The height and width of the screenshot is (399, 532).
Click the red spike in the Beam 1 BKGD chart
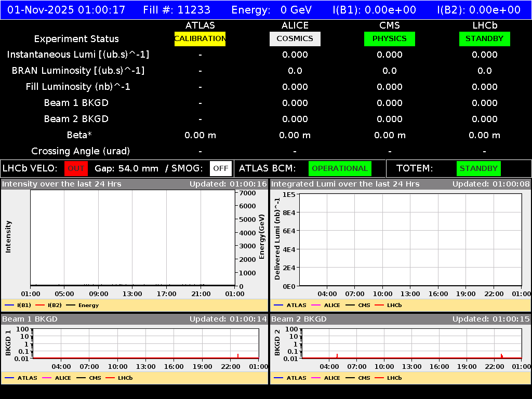coord(238,355)
